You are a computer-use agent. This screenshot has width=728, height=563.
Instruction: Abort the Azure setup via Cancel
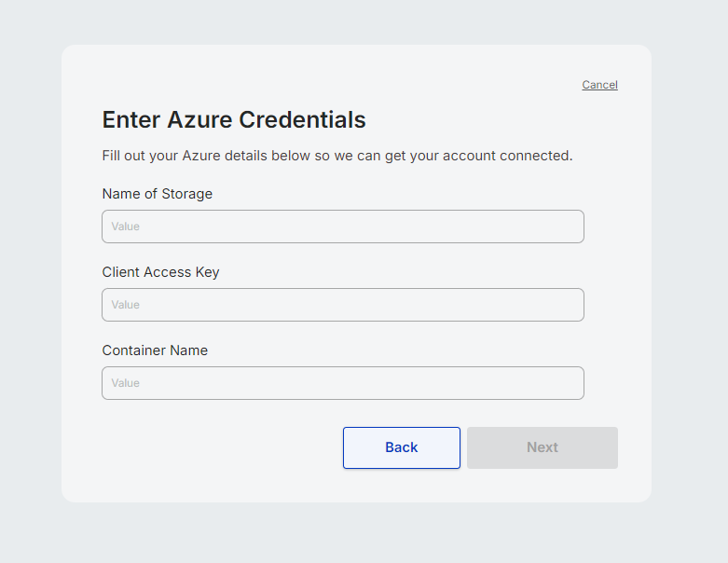[x=599, y=85]
